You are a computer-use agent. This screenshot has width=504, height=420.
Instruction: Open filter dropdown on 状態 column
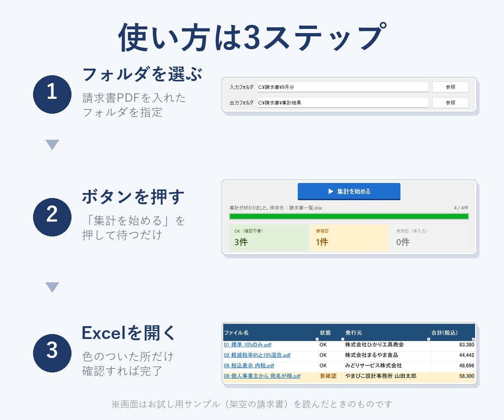tap(342, 339)
